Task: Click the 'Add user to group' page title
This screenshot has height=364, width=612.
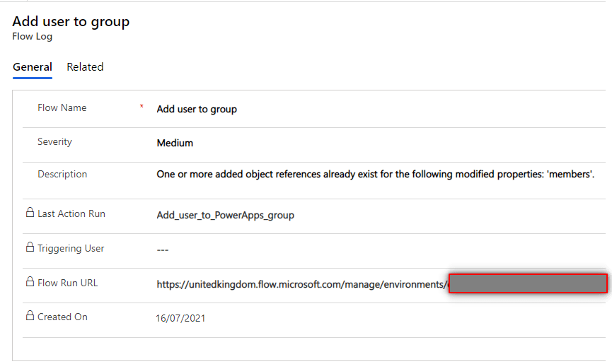Action: pyautogui.click(x=71, y=22)
